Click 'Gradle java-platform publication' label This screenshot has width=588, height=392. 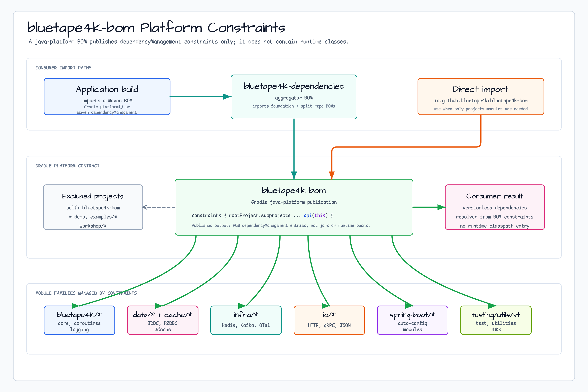click(294, 202)
